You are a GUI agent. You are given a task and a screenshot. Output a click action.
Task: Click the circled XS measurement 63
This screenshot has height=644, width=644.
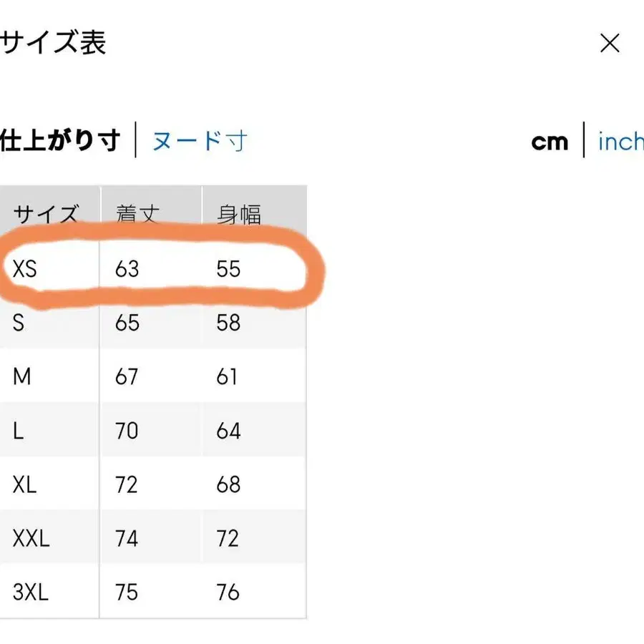(x=127, y=270)
